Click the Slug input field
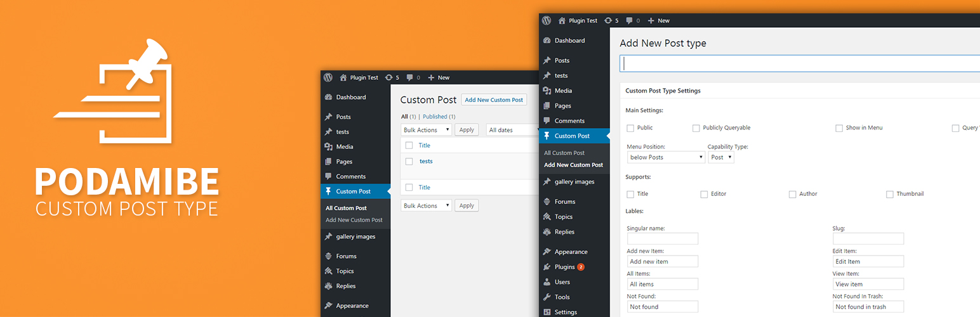 (x=868, y=239)
